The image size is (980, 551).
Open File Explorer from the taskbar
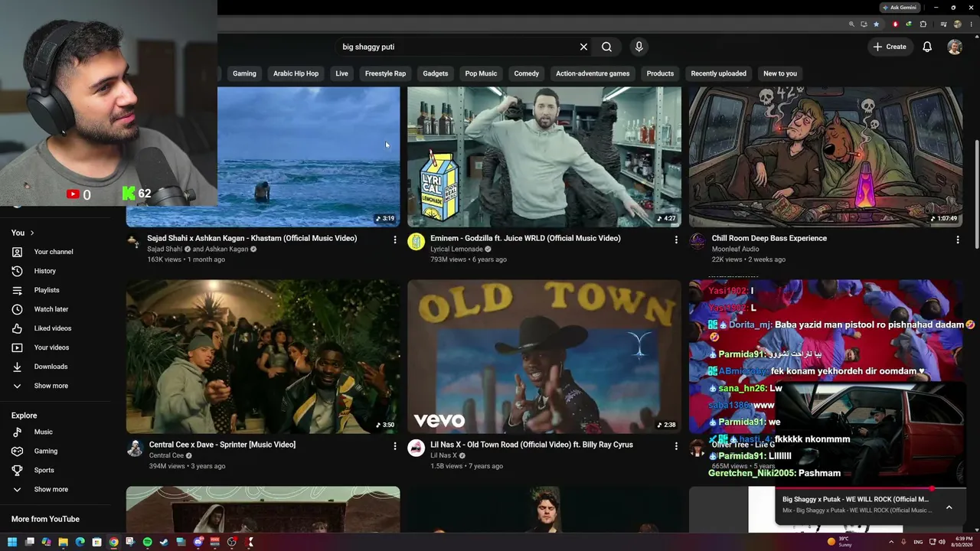(x=63, y=543)
